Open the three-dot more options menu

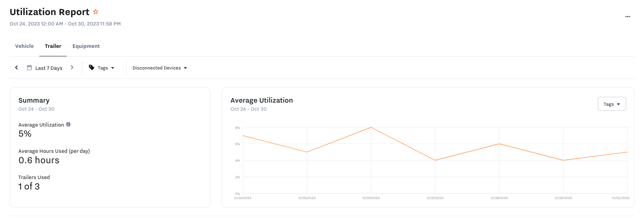point(627,17)
